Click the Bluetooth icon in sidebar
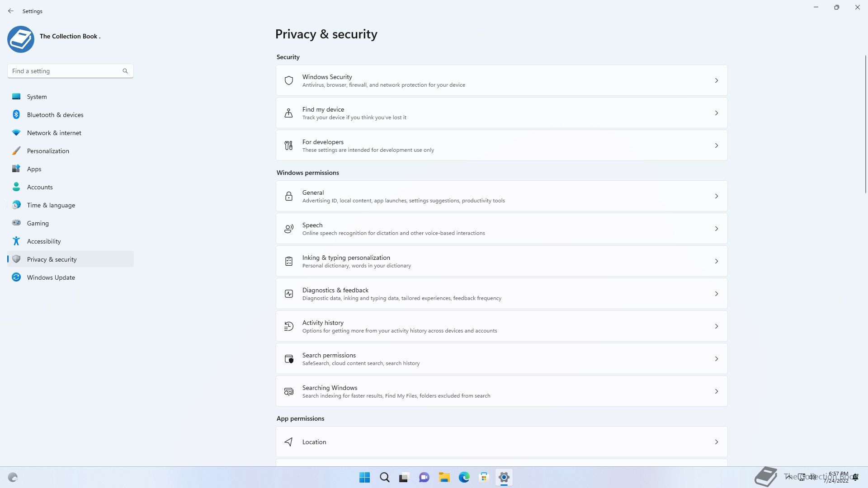The image size is (868, 488). tap(16, 114)
